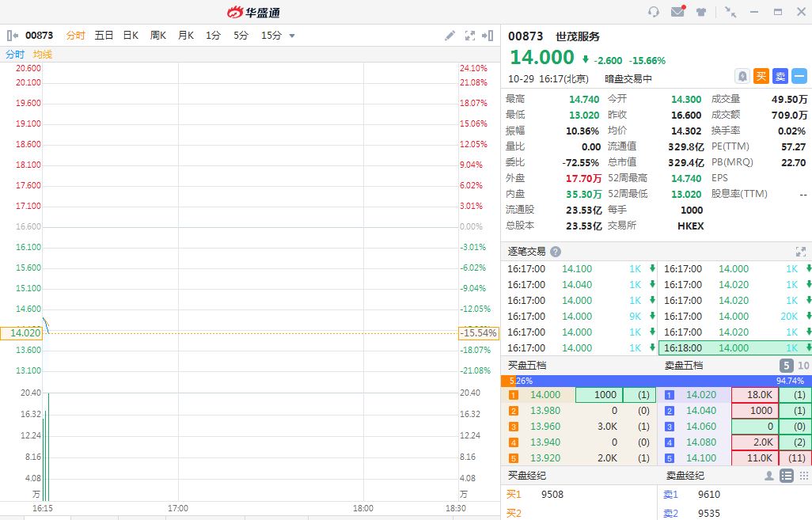Viewport: 812px width, 520px height.
Task: Switch order book depth to 10 levels
Action: [803, 366]
